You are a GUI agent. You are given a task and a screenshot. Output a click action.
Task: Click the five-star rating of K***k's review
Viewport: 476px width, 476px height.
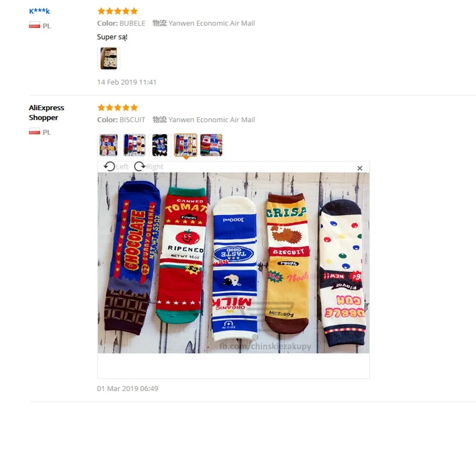117,11
